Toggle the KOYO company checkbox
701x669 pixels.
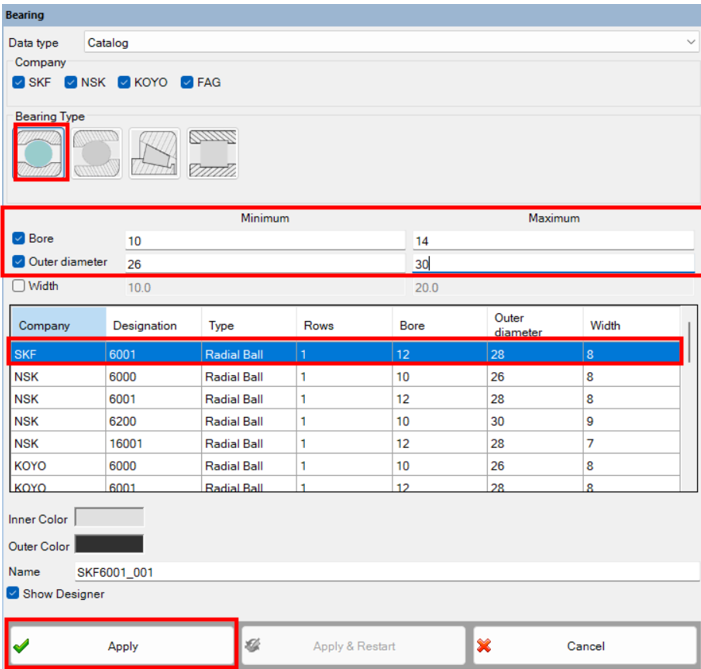(x=124, y=82)
